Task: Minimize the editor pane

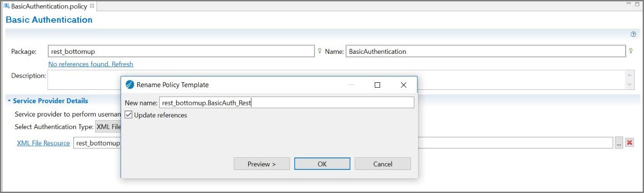Action: [629, 4]
